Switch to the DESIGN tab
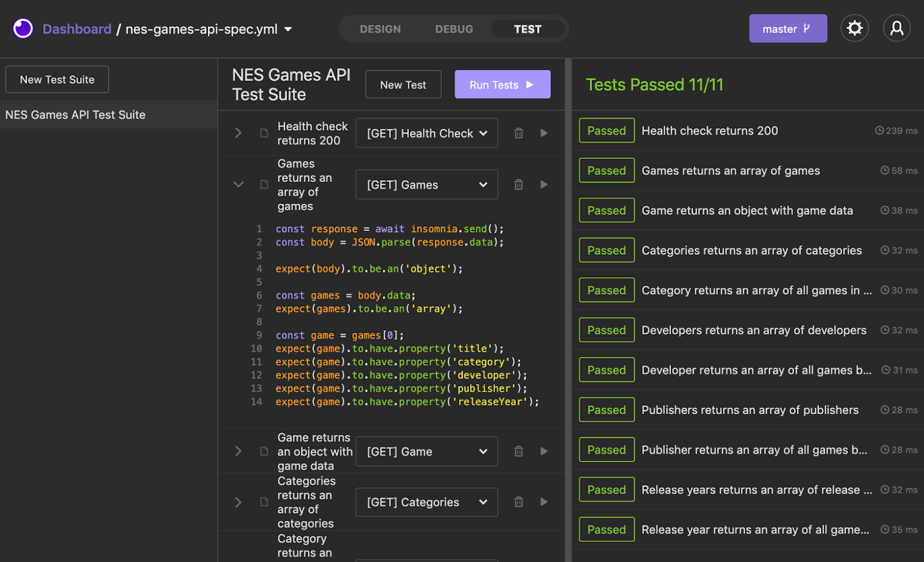The height and width of the screenshot is (562, 924). click(380, 29)
